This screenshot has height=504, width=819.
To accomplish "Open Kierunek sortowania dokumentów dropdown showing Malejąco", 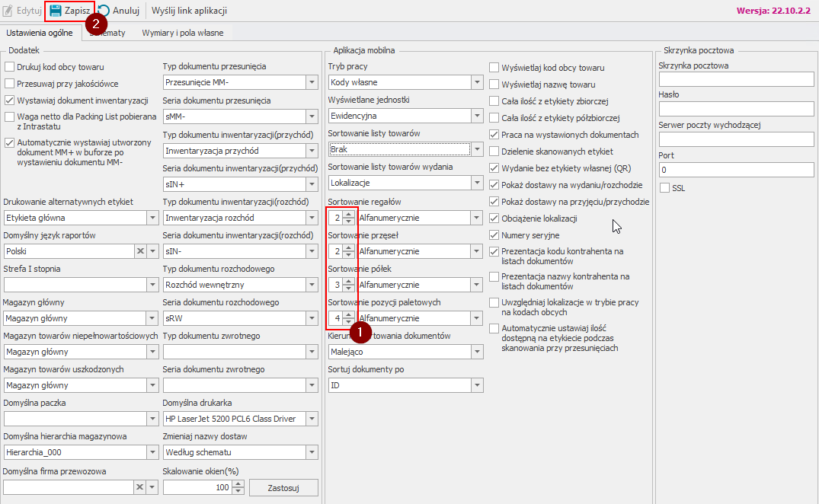I will 477,352.
